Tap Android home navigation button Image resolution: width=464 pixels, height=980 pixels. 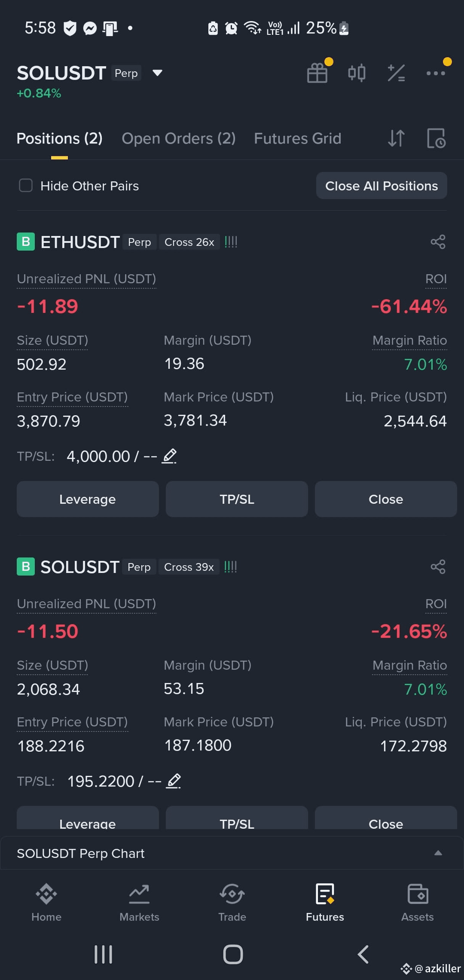233,955
